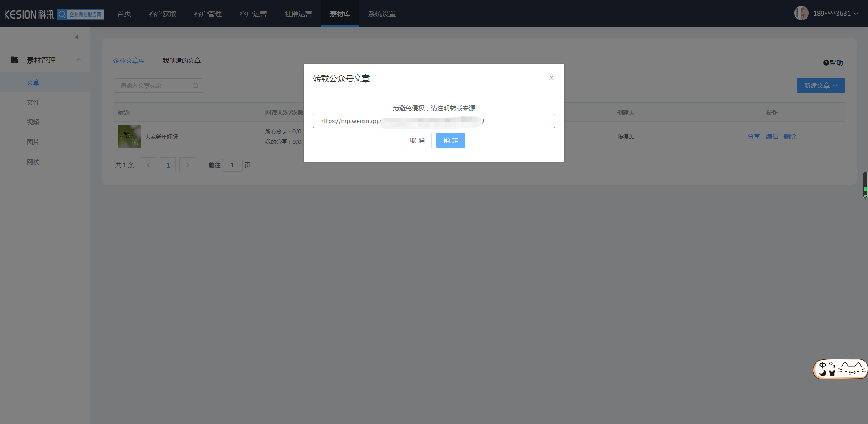Screen dimensions: 868x424
Task: Go to previous page arrow
Action: (148, 165)
